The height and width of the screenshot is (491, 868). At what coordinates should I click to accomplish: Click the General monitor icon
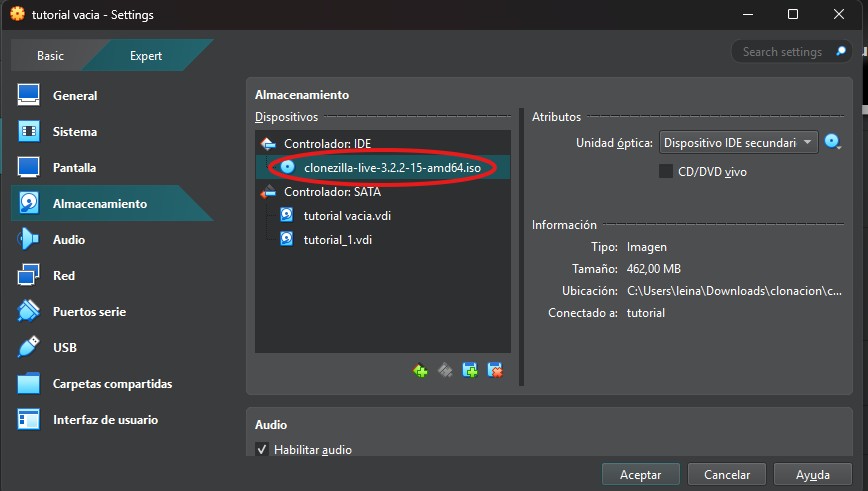[x=28, y=95]
